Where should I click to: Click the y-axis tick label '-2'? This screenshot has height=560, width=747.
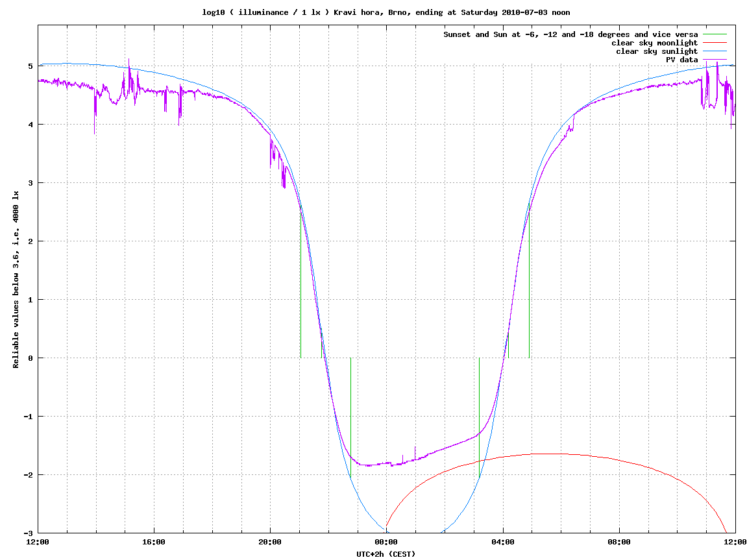pos(29,475)
